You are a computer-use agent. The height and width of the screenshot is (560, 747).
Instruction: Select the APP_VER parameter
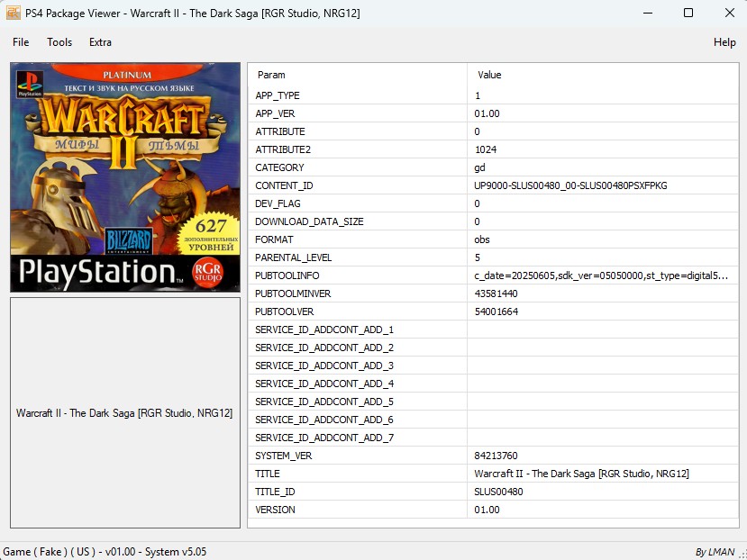(275, 113)
